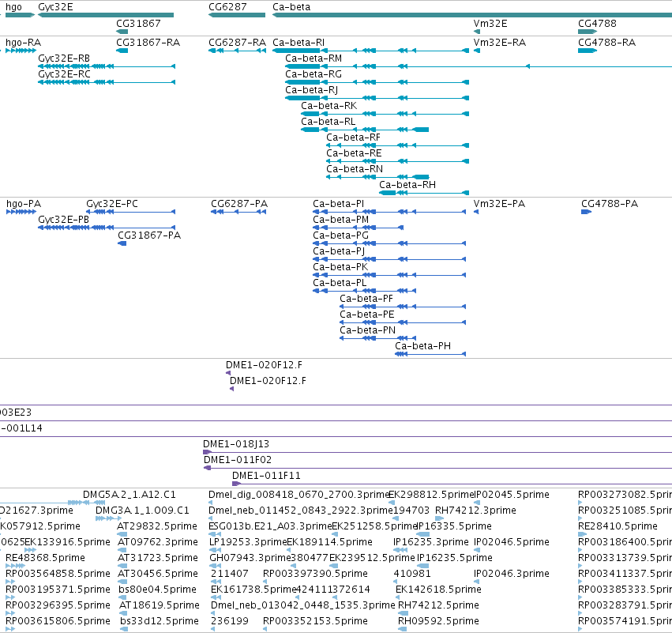Select the DME1-011F11 clone
The height and width of the screenshot is (633, 672).
pyautogui.click(x=452, y=484)
